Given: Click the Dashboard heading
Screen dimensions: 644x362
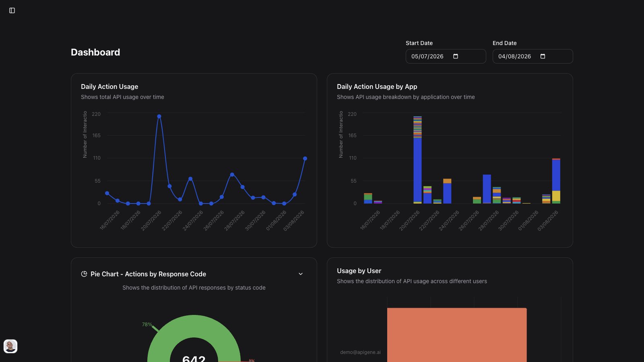Looking at the screenshot, I should [95, 52].
